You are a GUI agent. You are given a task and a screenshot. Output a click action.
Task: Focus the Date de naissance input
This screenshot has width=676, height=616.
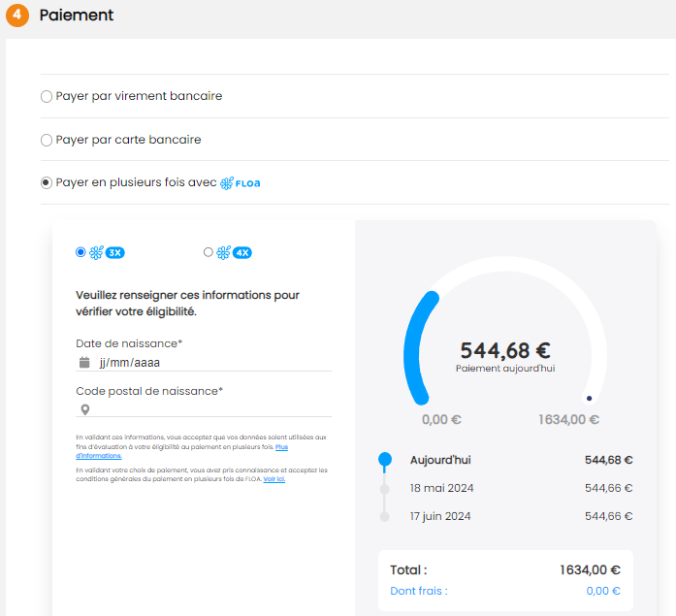click(x=204, y=363)
